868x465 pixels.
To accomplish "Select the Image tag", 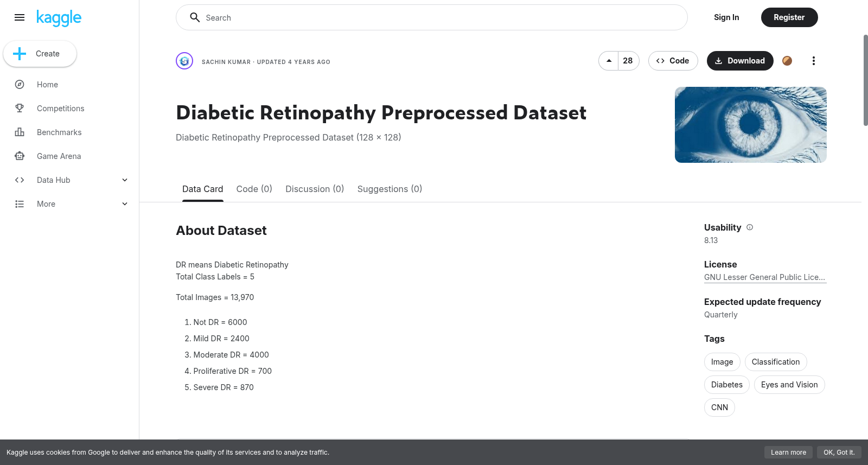I will point(722,362).
